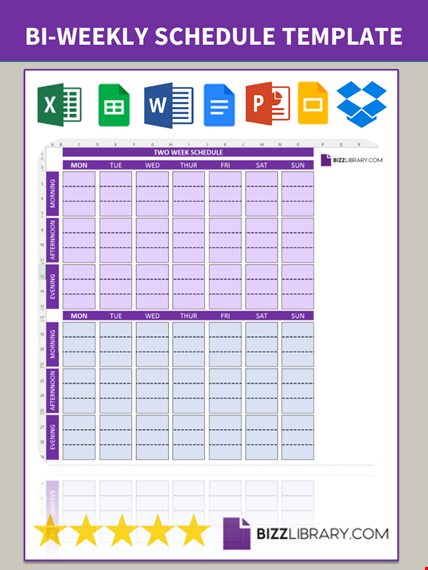Viewport: 428px width, 570px height.
Task: Click the TUE header in first week
Action: tap(116, 165)
